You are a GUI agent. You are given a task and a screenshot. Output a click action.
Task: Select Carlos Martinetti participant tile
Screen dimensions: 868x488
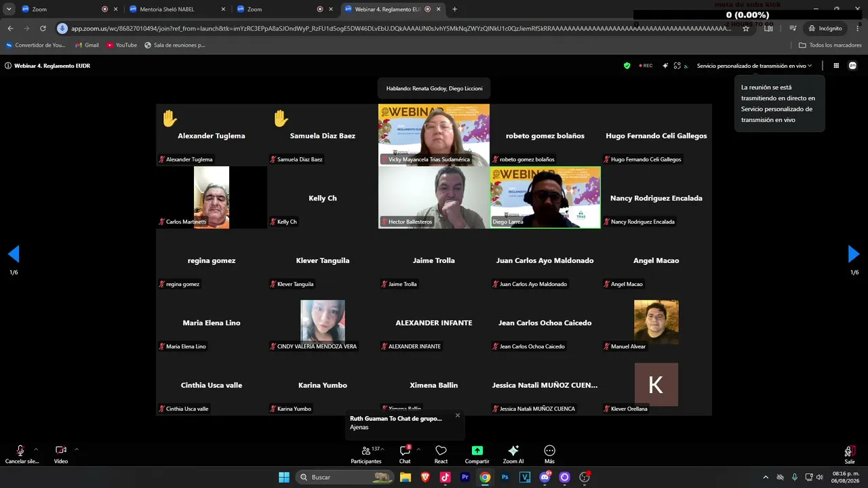tap(212, 197)
